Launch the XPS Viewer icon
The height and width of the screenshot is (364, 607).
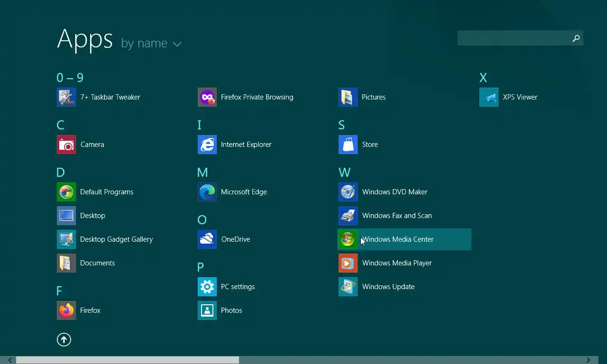tap(489, 97)
